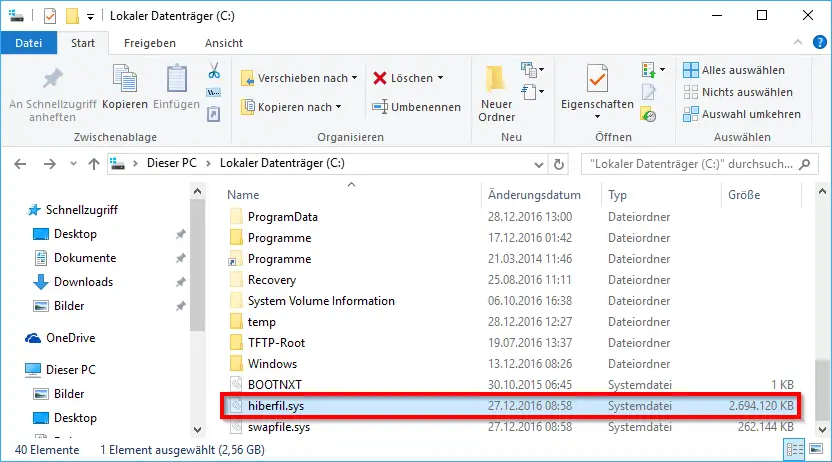Open the 'Kopieren nach' dropdown
Image resolution: width=832 pixels, height=462 pixels.
(339, 107)
